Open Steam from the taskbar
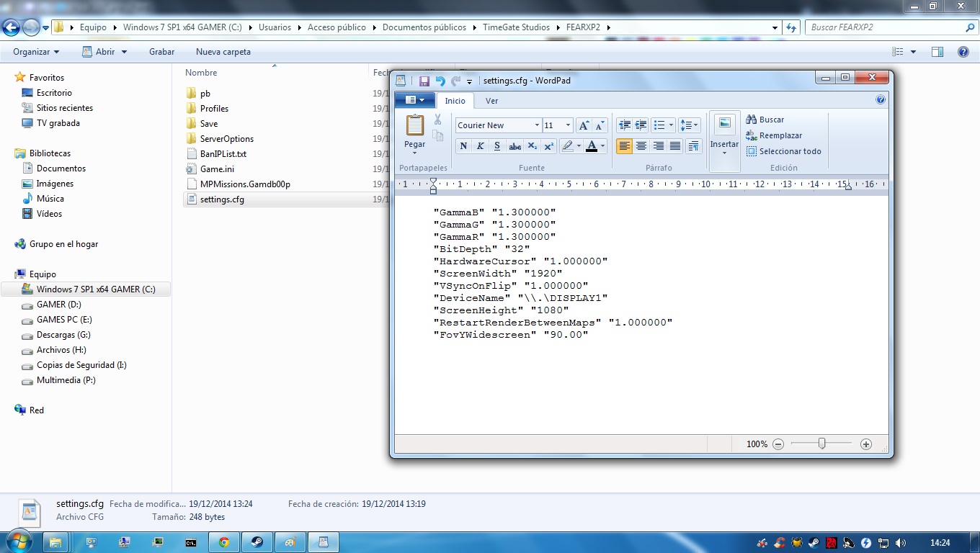This screenshot has height=553, width=980. pos(257,542)
